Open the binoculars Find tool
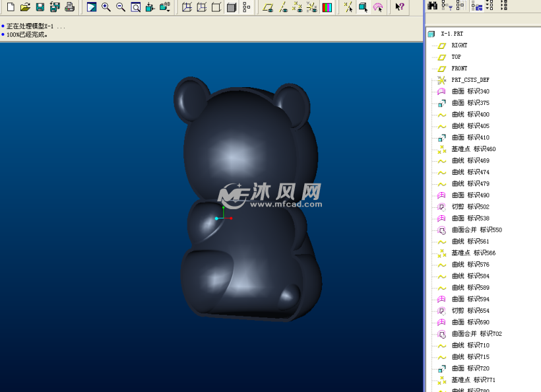Image resolution: width=541 pixels, height=392 pixels. click(x=432, y=5)
